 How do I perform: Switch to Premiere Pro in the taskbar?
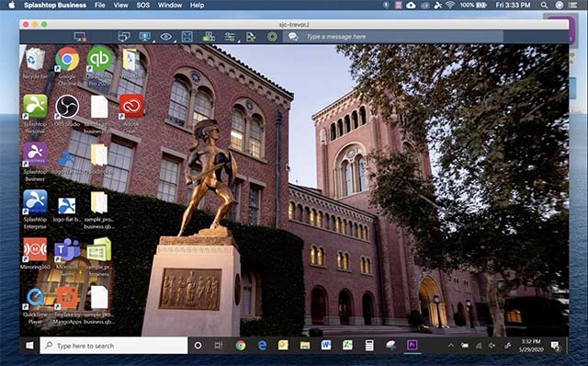413,345
